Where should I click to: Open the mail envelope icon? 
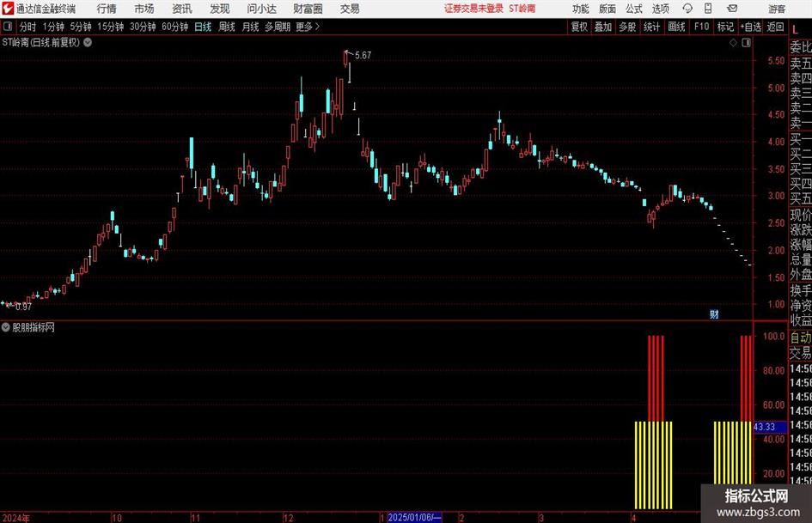[x=732, y=9]
